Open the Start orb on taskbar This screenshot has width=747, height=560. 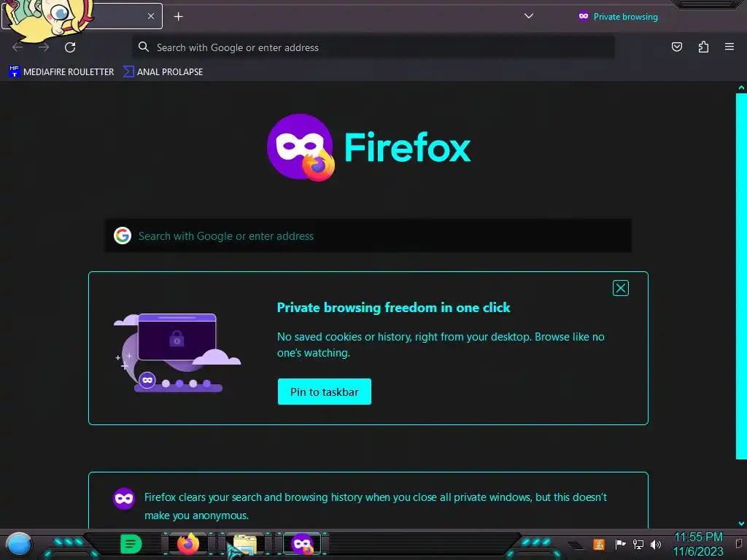[x=18, y=545]
